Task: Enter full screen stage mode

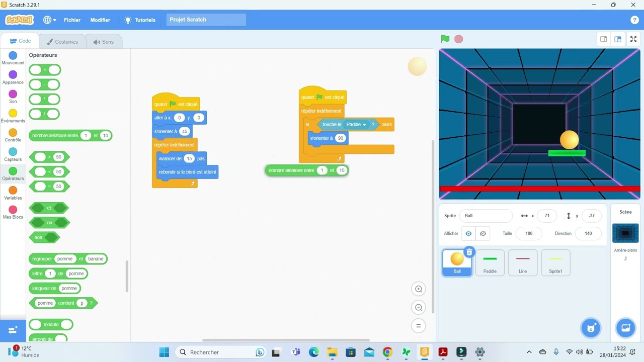Action: pyautogui.click(x=633, y=39)
